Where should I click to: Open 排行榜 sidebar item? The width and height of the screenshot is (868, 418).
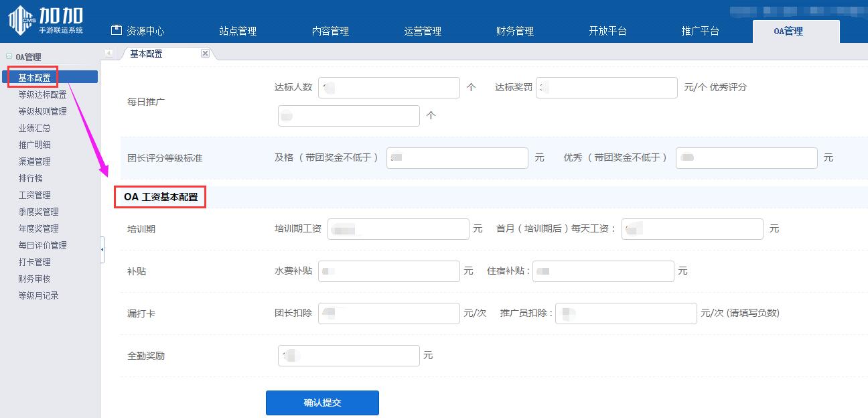30,178
